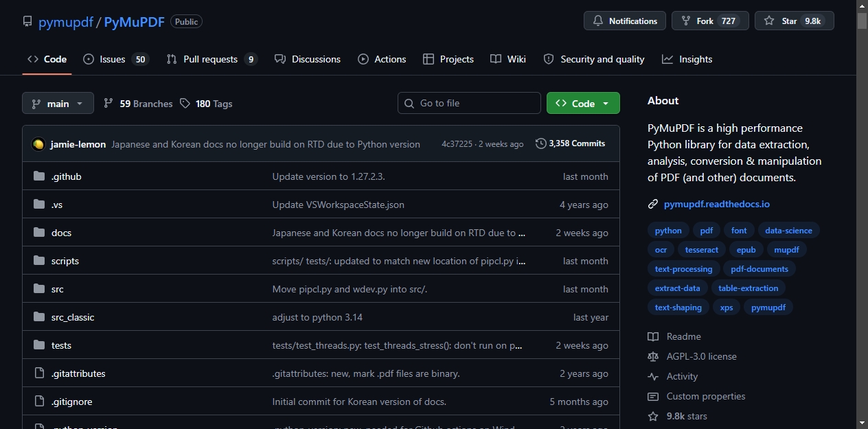Open latest commit message about Japanese docs
This screenshot has height=429, width=868.
pyautogui.click(x=266, y=144)
